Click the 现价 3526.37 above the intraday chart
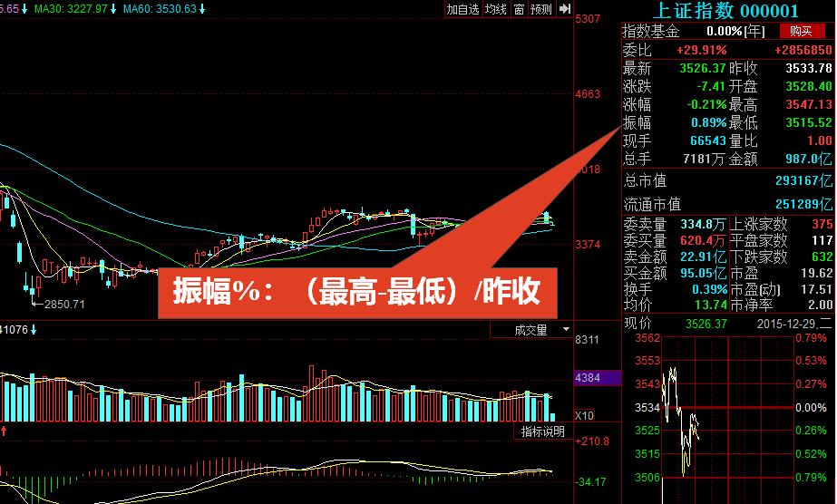Viewport: 837px width, 504px height. coord(706,324)
